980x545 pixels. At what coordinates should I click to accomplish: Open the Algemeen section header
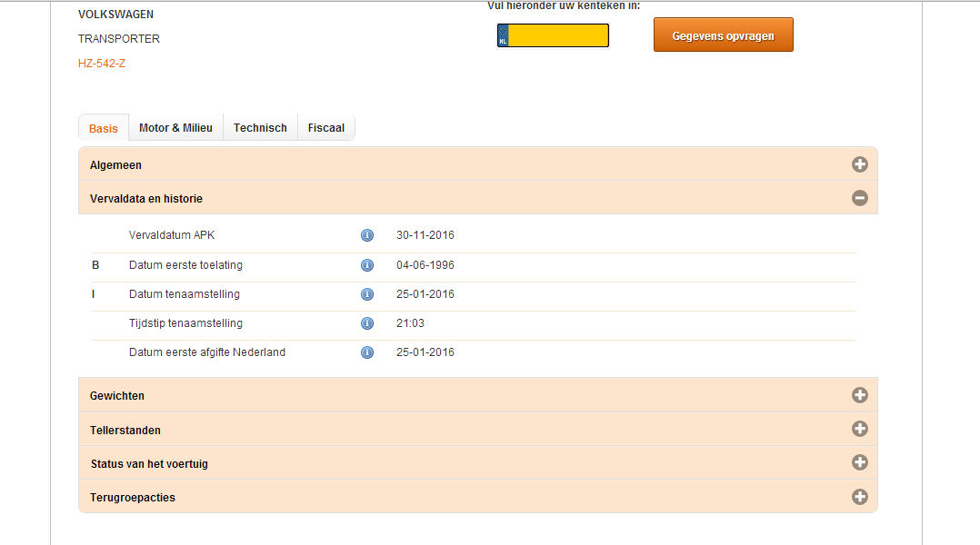[115, 165]
